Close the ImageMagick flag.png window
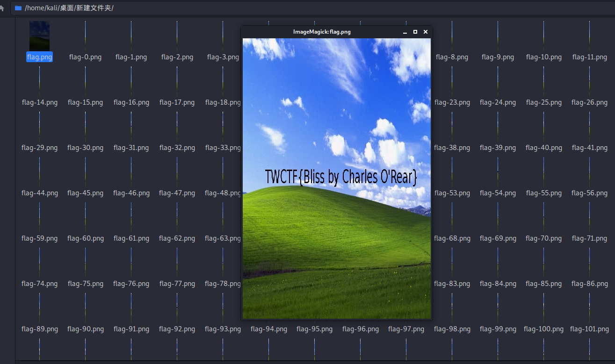This screenshot has height=364, width=615. (426, 32)
